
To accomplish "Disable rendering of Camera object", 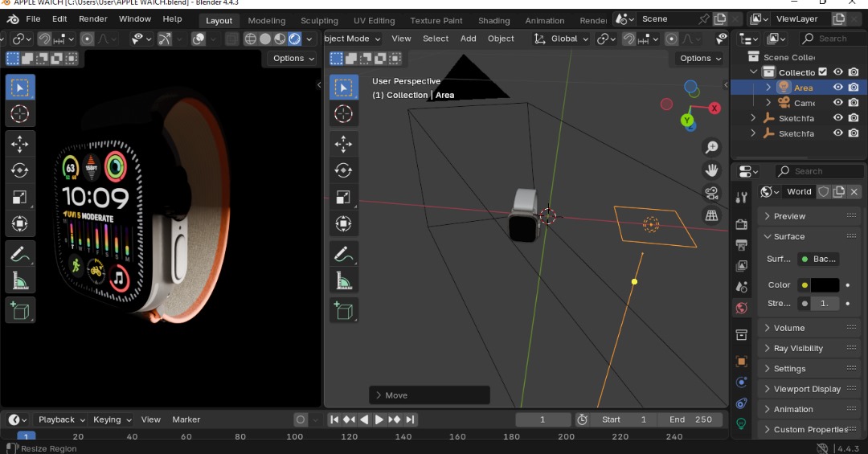I will [854, 102].
